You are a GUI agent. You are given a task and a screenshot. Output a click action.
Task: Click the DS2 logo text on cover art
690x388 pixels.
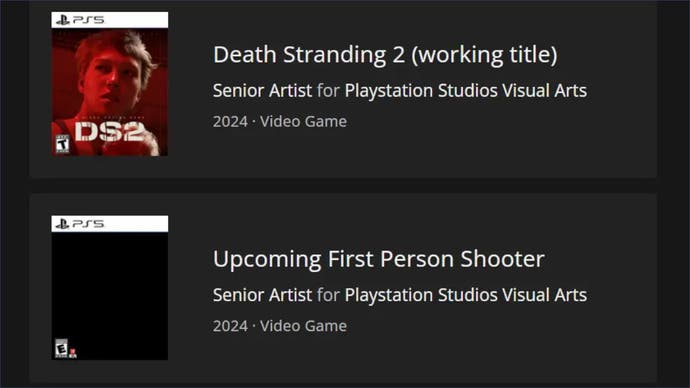pos(109,132)
